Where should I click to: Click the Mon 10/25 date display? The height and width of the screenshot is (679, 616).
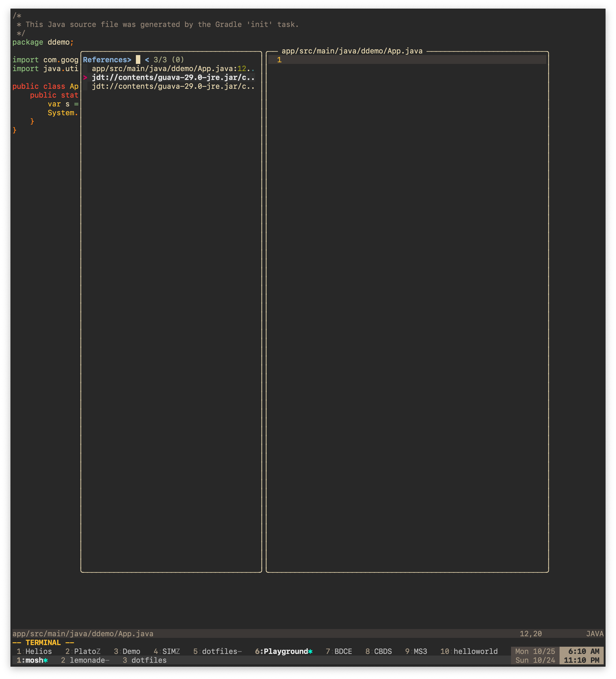coord(536,651)
